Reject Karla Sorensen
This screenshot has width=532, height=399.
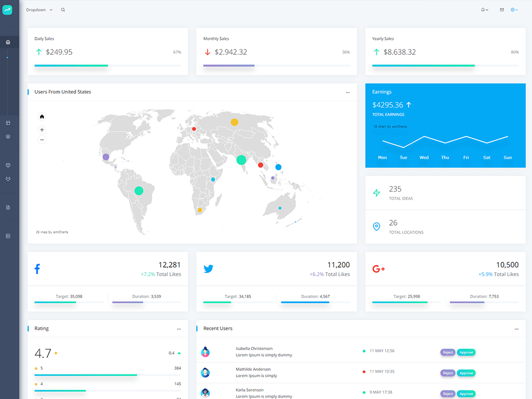click(x=448, y=394)
